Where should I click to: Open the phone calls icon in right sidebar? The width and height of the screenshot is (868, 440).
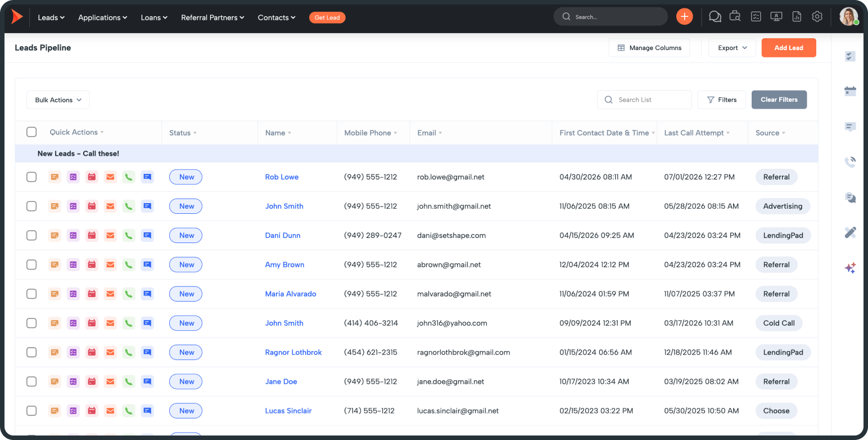tap(850, 162)
